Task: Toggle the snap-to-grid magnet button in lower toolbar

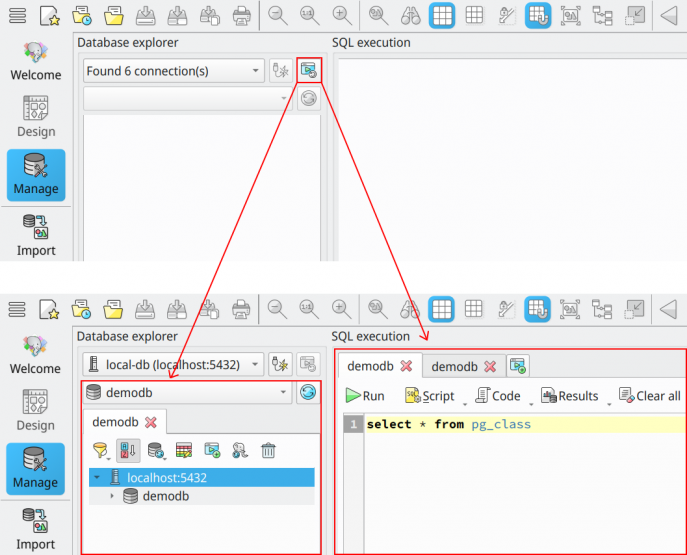Action: (x=538, y=310)
